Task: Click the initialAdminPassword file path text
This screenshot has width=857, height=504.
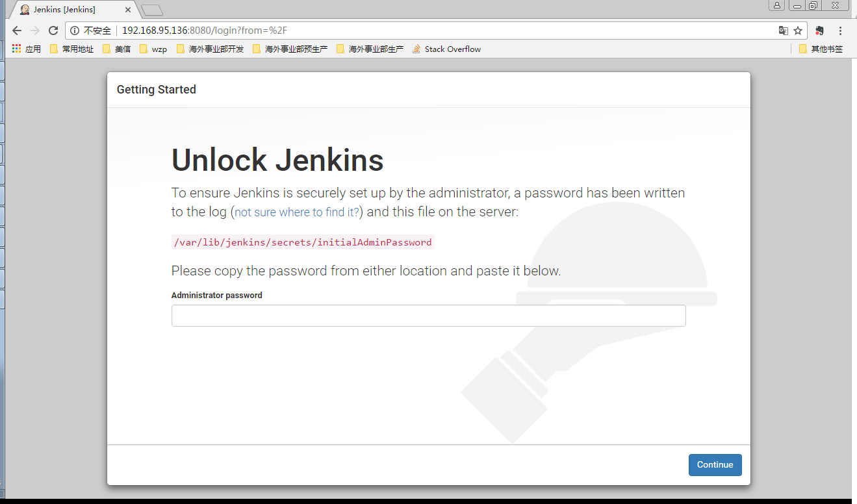Action: (x=303, y=242)
